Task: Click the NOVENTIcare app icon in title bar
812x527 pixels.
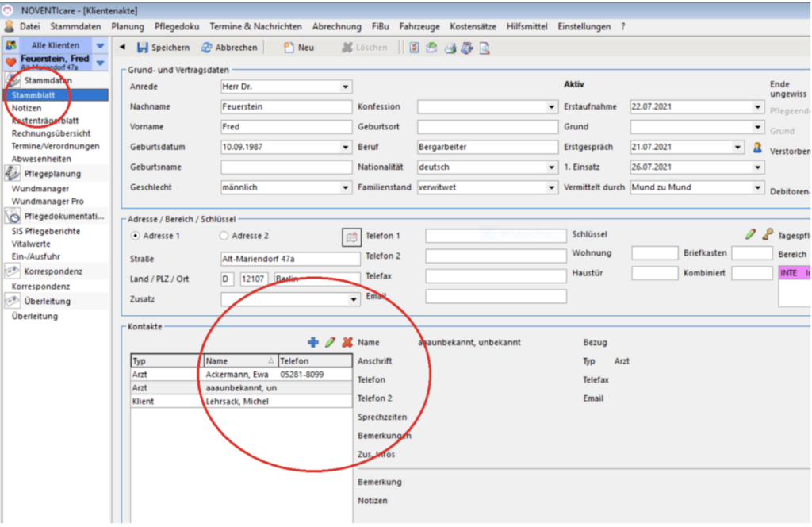Action: [8, 10]
